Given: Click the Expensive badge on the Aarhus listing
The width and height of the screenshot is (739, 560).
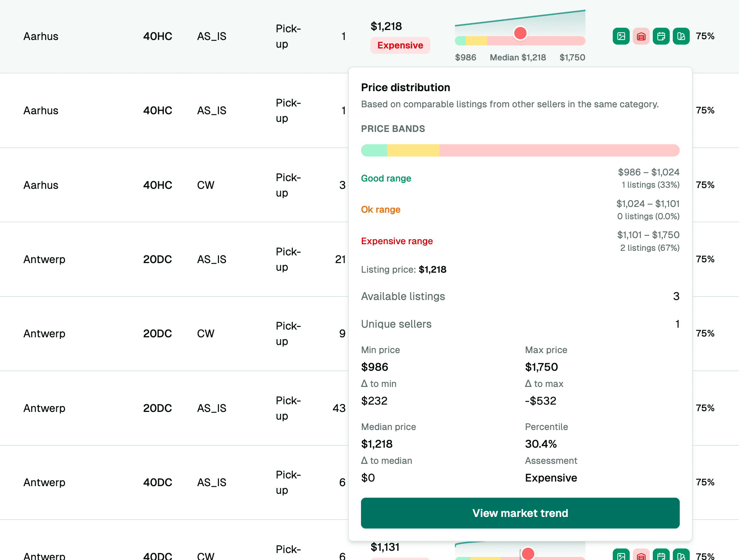Looking at the screenshot, I should click(400, 45).
